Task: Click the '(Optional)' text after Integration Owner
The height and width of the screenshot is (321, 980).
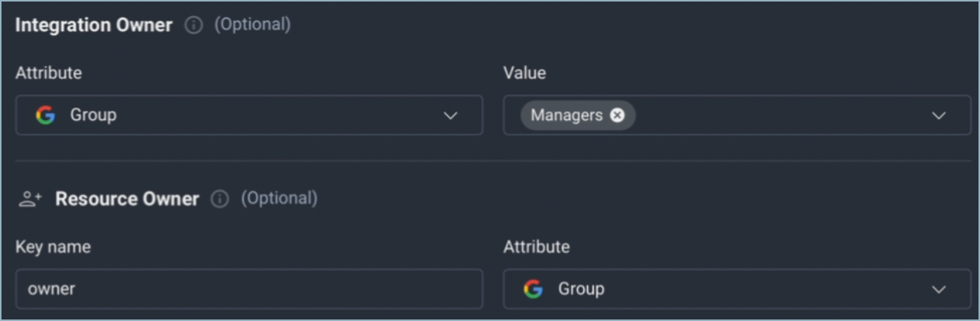Action: pyautogui.click(x=252, y=24)
